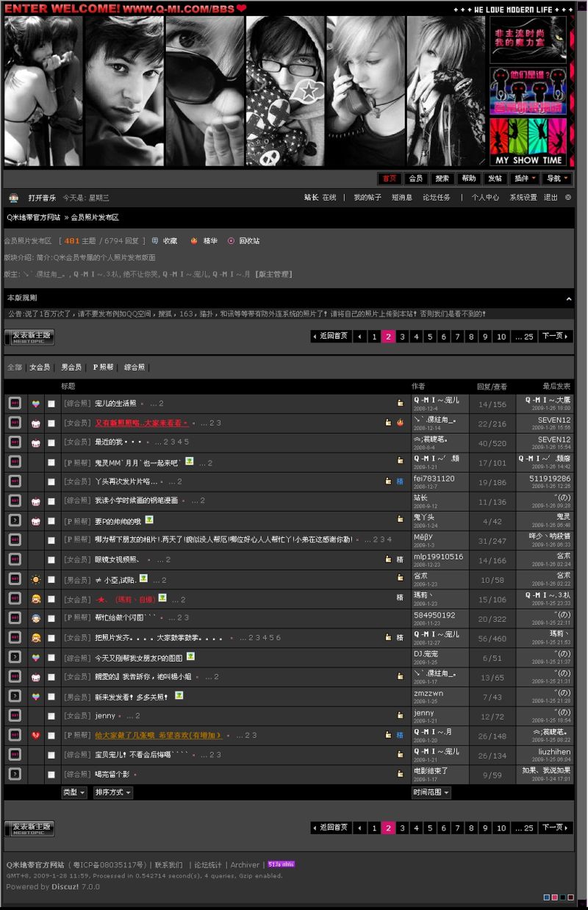Click the face icon in 帮忙给做个闪图 row

pos(35,618)
